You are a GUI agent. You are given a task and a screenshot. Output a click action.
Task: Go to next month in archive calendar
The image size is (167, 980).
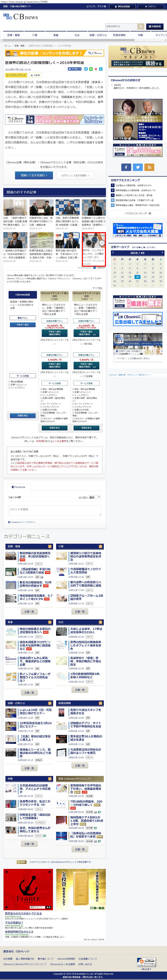tap(162, 253)
